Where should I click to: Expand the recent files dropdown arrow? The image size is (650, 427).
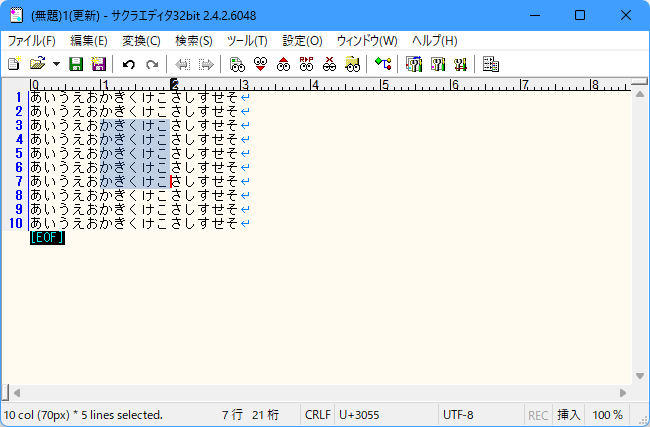point(56,64)
